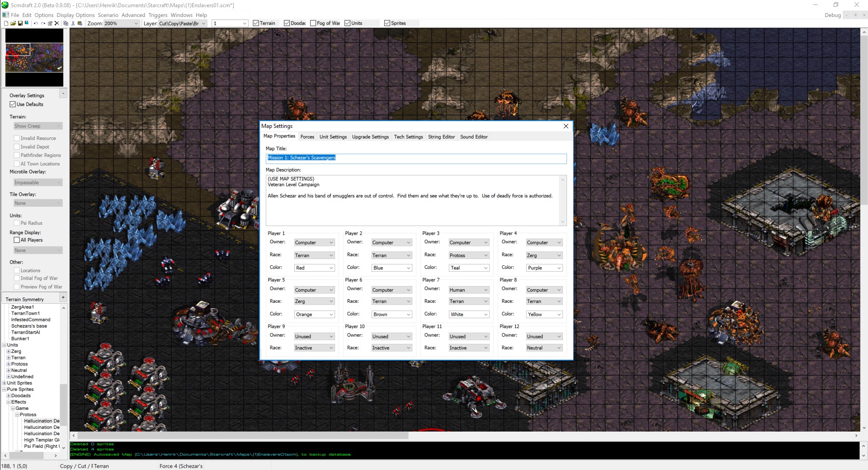The height and width of the screenshot is (470, 868).
Task: Click the Map Title text field
Action: coord(416,158)
